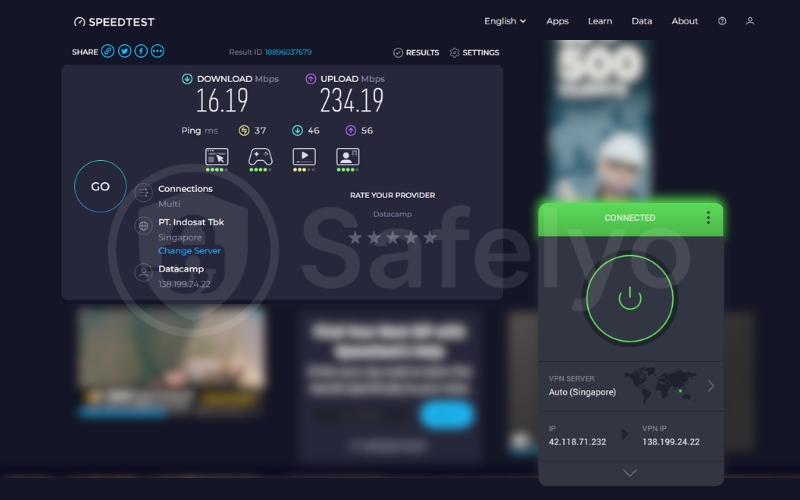Click original IP 42.118.71.232
This screenshot has width=800, height=500.
(577, 442)
